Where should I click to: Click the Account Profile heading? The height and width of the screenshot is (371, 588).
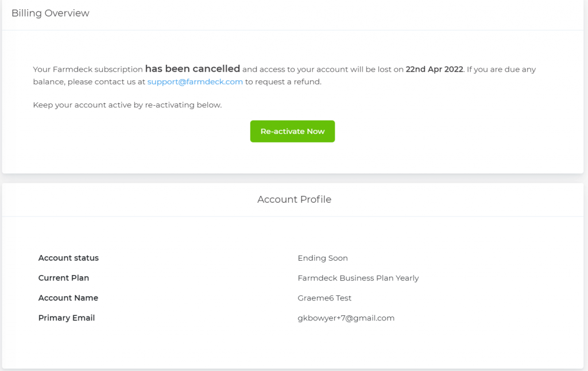294,200
